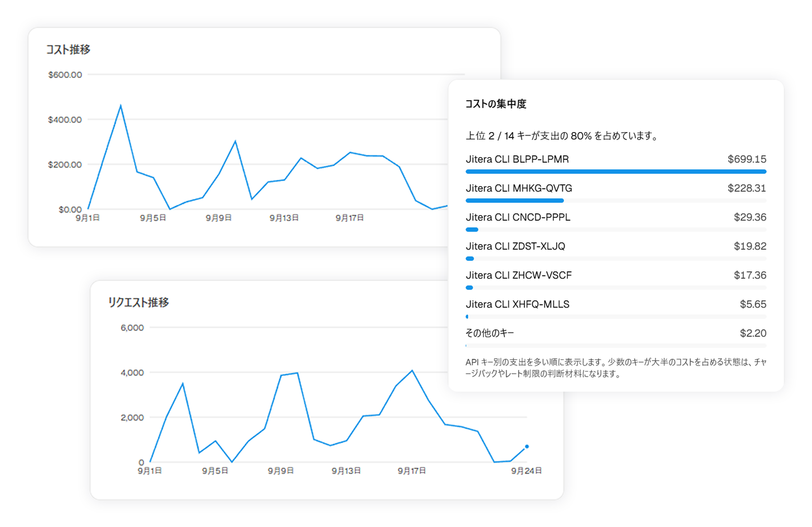The width and height of the screenshot is (812, 527).
Task: Click the $19.82 cost value
Action: pyautogui.click(x=750, y=246)
